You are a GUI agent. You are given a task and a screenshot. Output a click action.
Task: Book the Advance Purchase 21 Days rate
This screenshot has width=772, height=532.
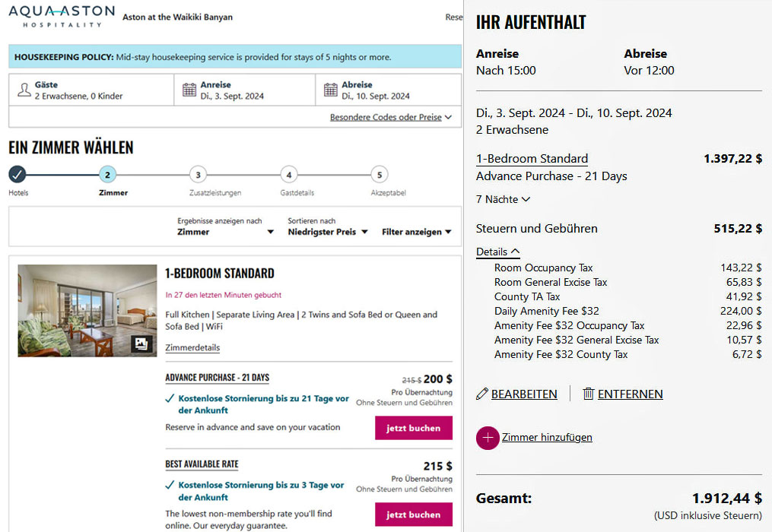pos(413,428)
